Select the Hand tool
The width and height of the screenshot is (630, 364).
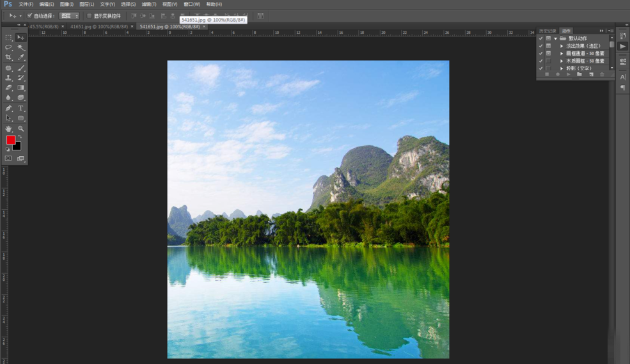click(x=8, y=129)
